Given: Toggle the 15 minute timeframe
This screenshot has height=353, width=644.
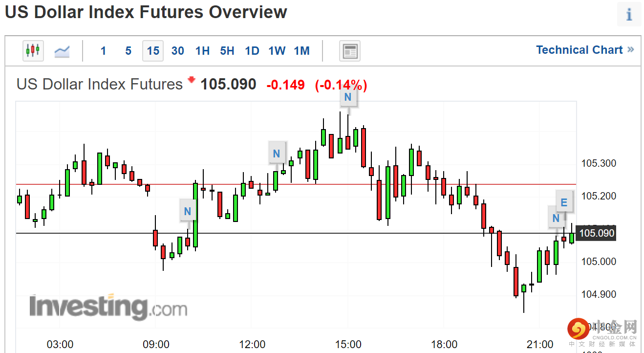Looking at the screenshot, I should pos(153,51).
